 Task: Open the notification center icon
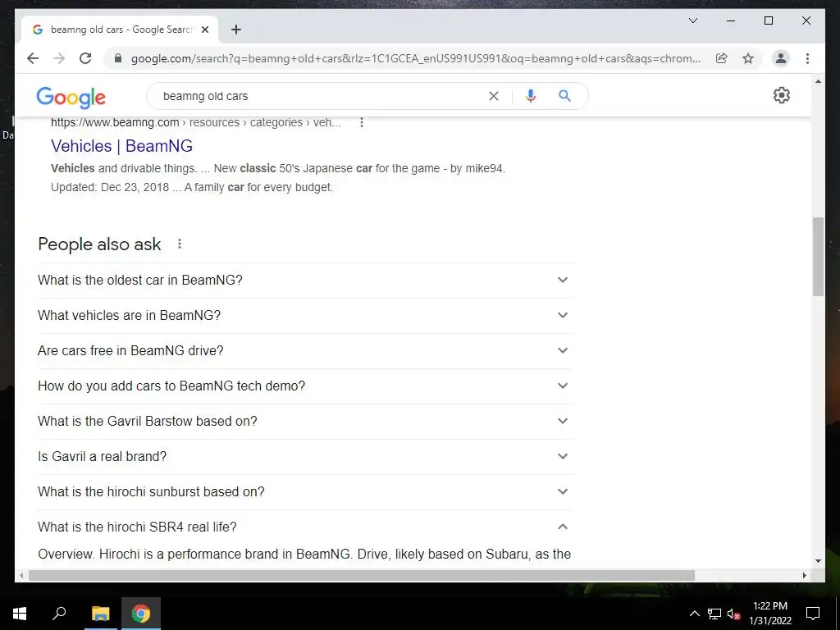(813, 614)
